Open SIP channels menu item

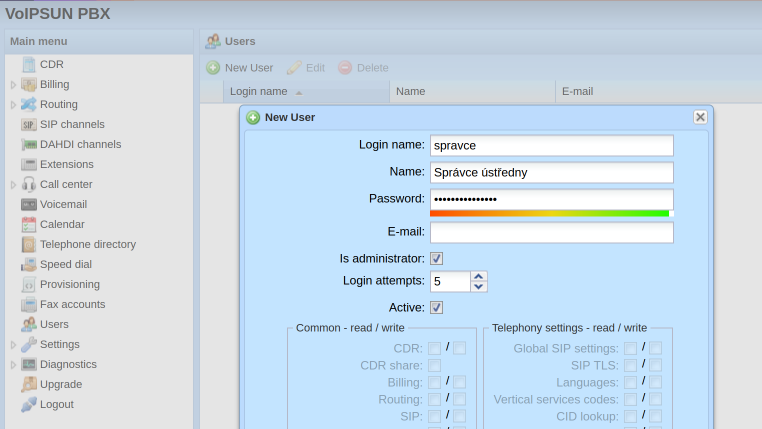point(72,125)
